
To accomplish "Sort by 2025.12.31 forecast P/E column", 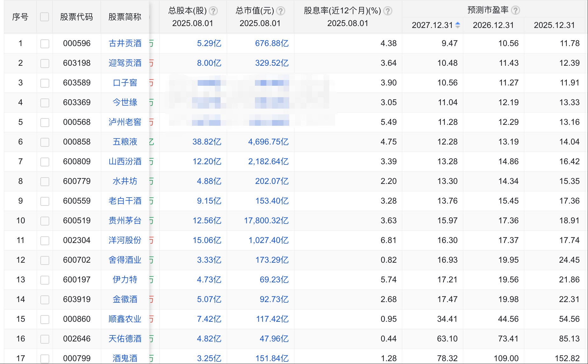I will (554, 25).
